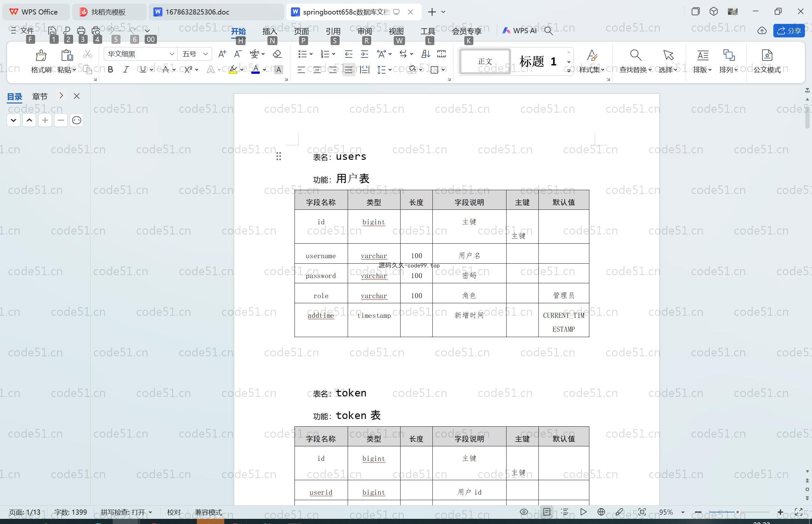
Task: Close the navigation pane with its X
Action: click(x=77, y=96)
